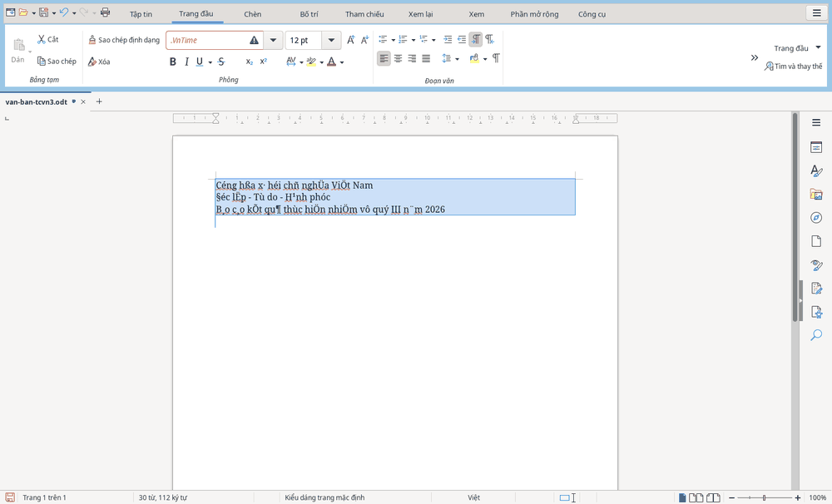Open the Find sidebar magnifier icon
This screenshot has width=832, height=504.
tap(816, 335)
